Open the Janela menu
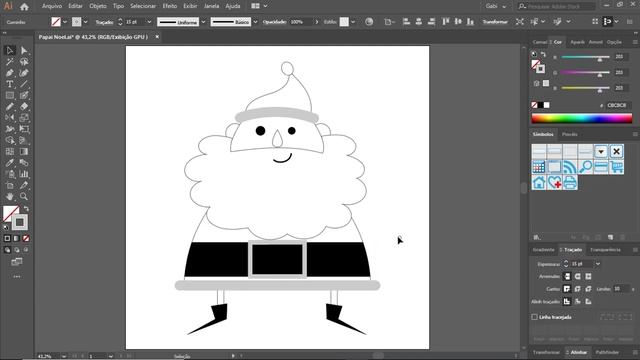Viewport: 640px width, 360px height. (x=211, y=6)
